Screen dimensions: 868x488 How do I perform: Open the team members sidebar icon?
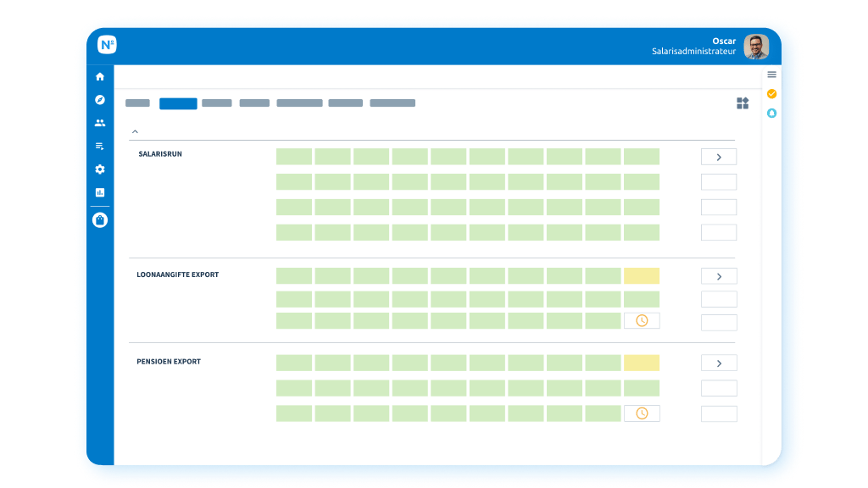[100, 123]
